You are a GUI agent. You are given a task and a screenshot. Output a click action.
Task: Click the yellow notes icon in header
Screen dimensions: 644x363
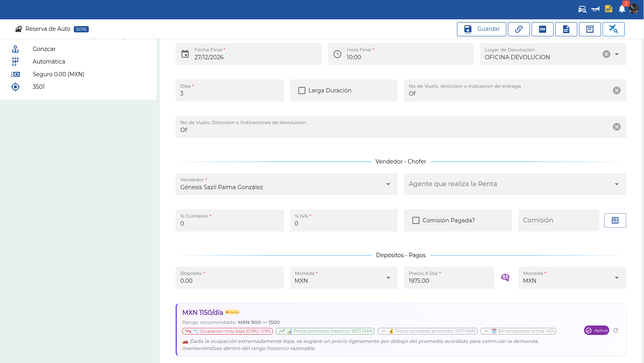(x=608, y=9)
